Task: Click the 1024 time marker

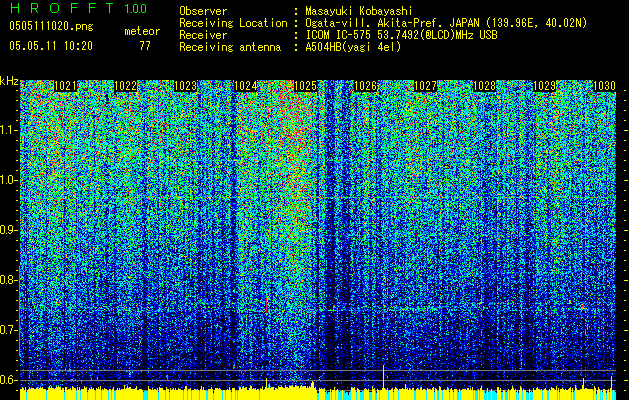Action: [246, 86]
